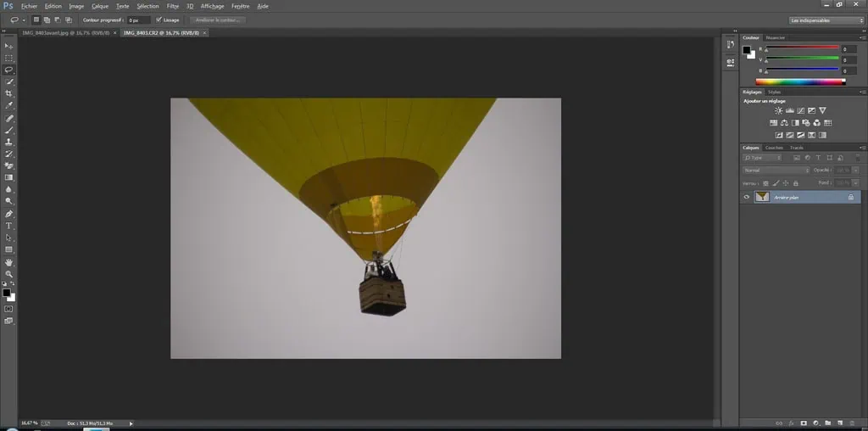Add a layer mask from Layers panel

pos(803,422)
